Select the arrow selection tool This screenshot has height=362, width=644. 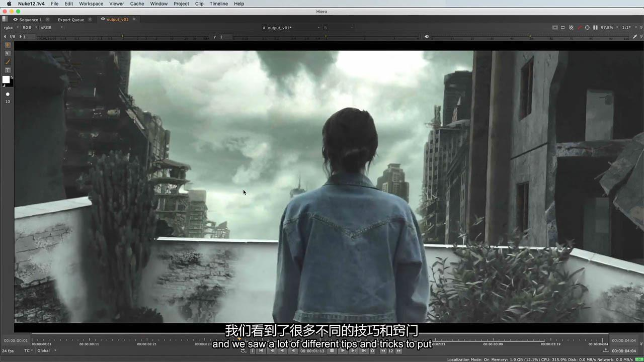coord(8,53)
